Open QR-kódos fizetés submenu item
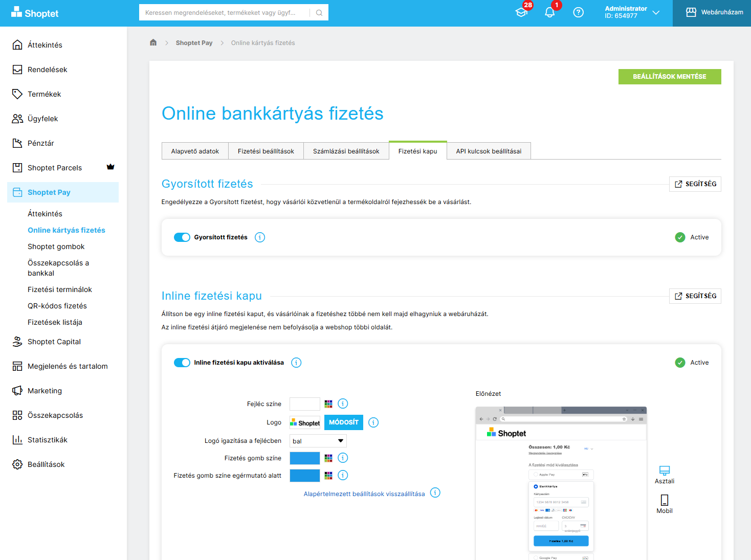This screenshot has width=751, height=560. [x=57, y=306]
